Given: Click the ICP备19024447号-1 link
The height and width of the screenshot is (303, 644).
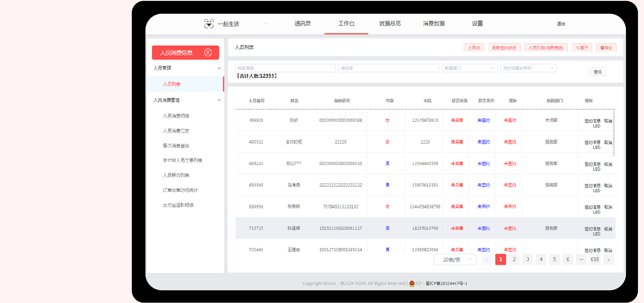Looking at the screenshot, I should 446,283.
